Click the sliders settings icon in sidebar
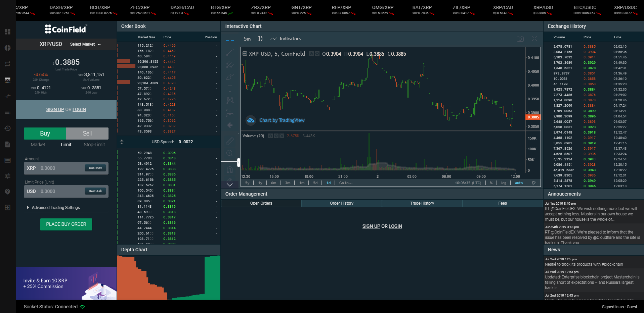 (7, 176)
